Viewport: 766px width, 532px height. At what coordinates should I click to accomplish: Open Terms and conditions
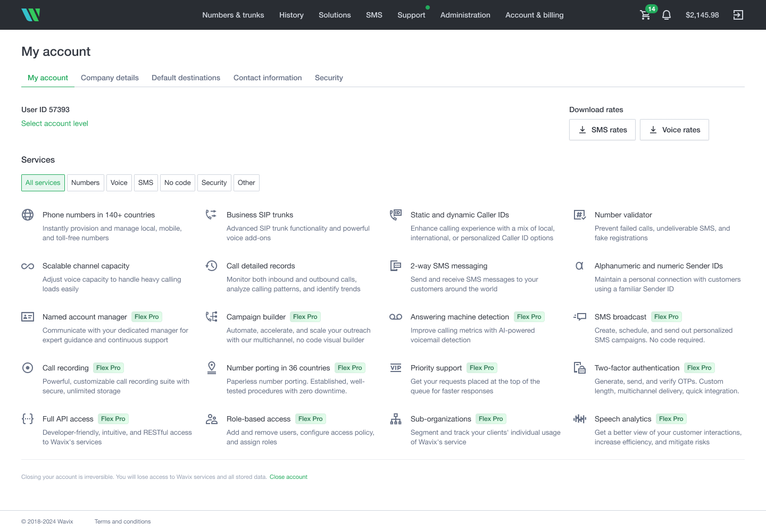pos(122,521)
